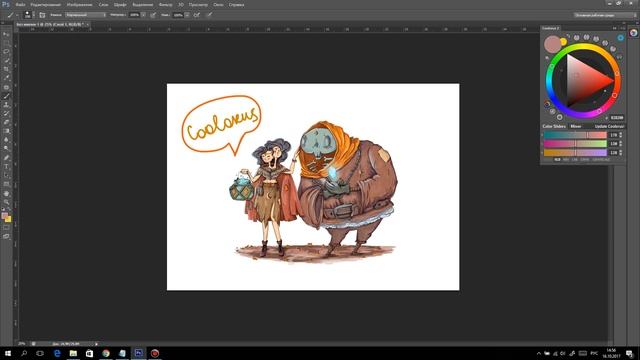The width and height of the screenshot is (640, 360).
Task: Toggle pressure for size icon
Action: tap(209, 15)
